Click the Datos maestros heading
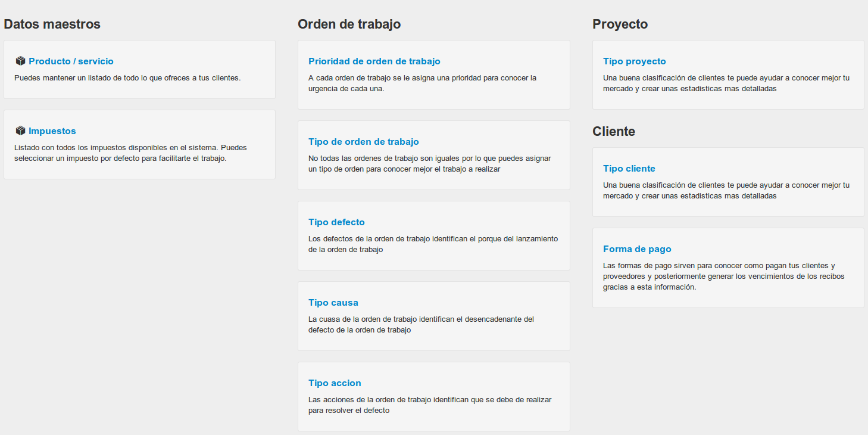This screenshot has height=435, width=868. click(x=52, y=24)
